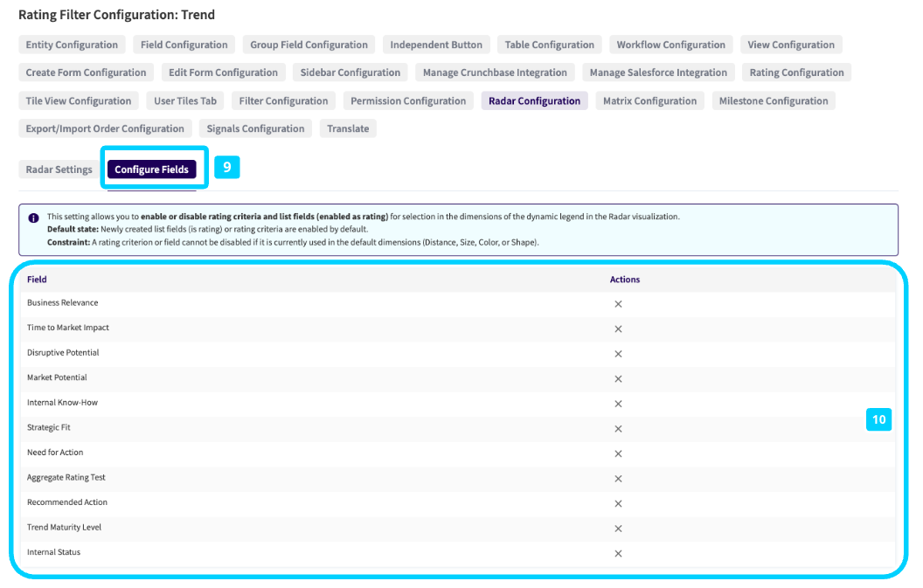Open the Matrix Configuration tab
Image resolution: width=923 pixels, height=588 pixels.
click(649, 100)
